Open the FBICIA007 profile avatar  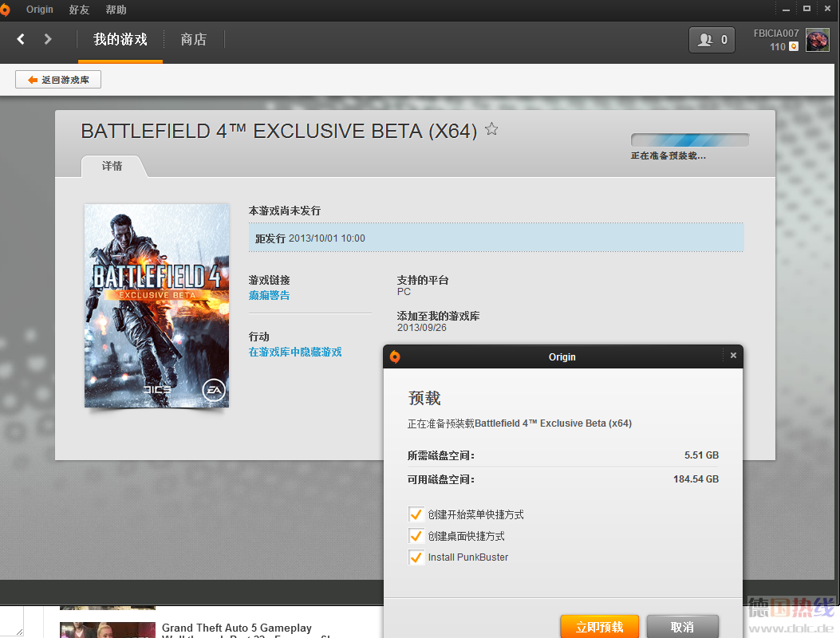pos(818,40)
